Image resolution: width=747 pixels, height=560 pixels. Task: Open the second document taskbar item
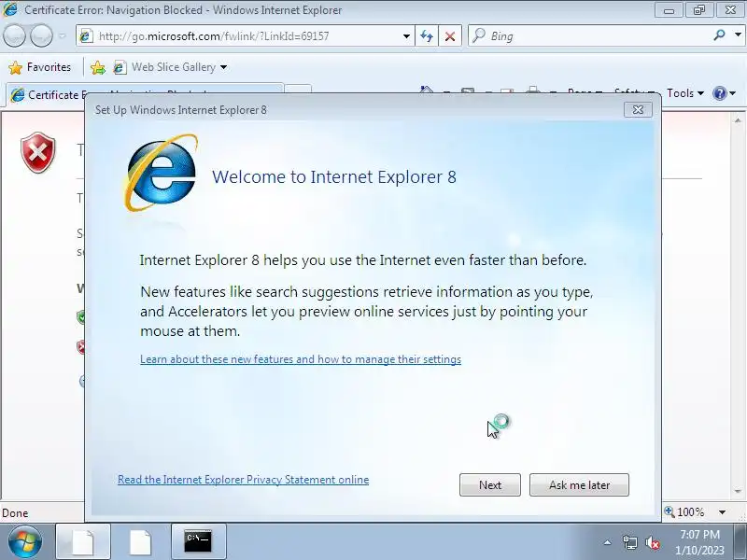pos(141,542)
